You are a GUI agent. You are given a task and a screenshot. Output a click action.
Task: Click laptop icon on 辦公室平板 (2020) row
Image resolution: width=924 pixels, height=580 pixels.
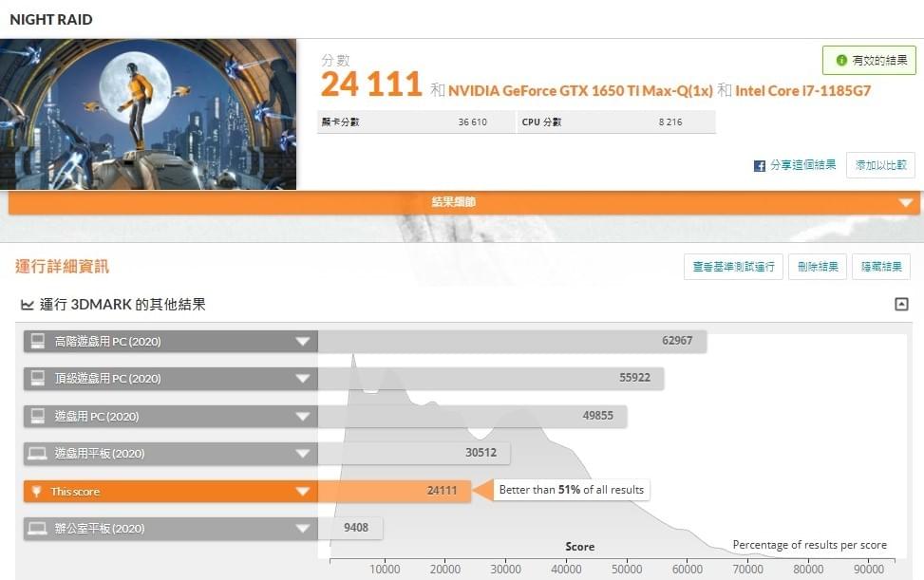38,528
